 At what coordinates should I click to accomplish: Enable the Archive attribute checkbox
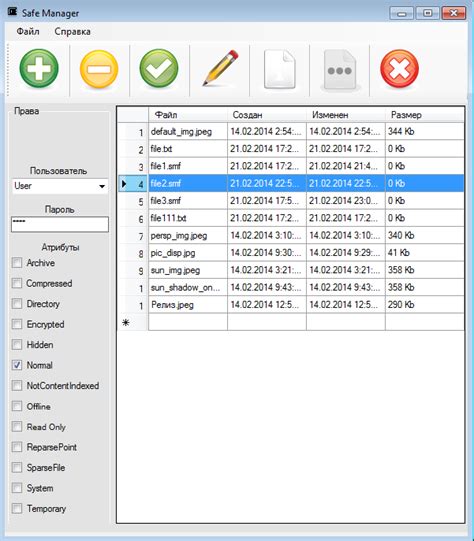click(x=17, y=263)
